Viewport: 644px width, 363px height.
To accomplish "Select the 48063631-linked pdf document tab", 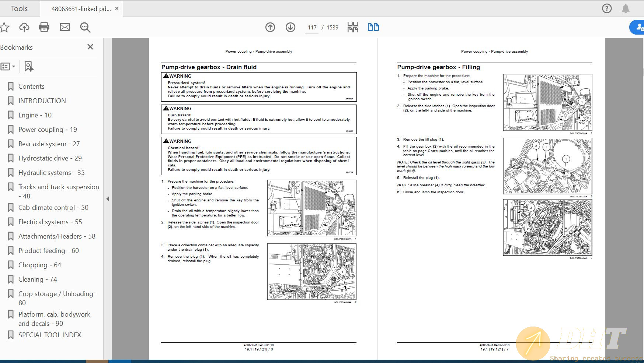I will pyautogui.click(x=81, y=9).
